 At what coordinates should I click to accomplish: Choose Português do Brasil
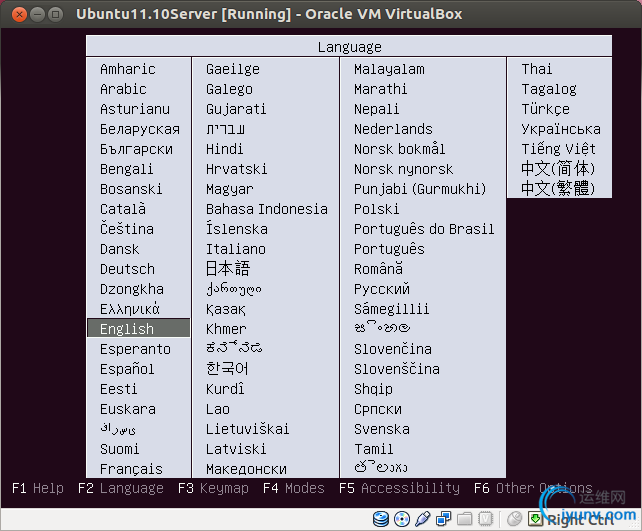click(424, 229)
